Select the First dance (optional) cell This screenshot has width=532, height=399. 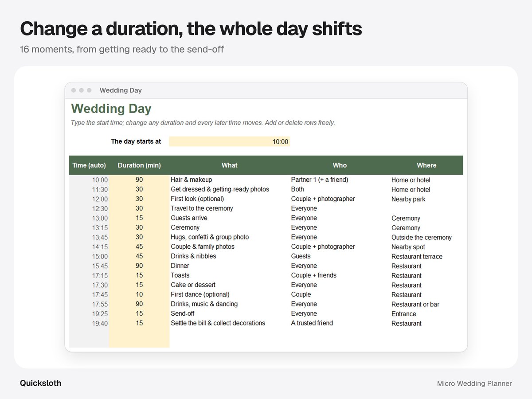[200, 295]
